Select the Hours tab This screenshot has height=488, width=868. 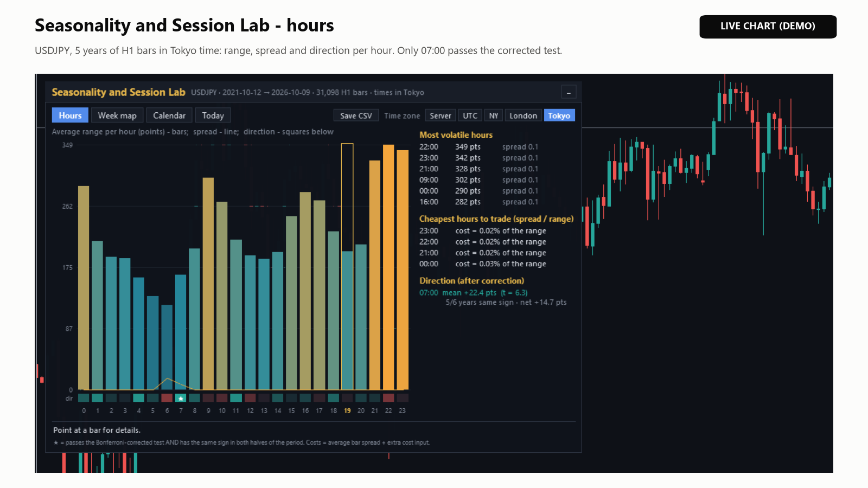pyautogui.click(x=70, y=115)
